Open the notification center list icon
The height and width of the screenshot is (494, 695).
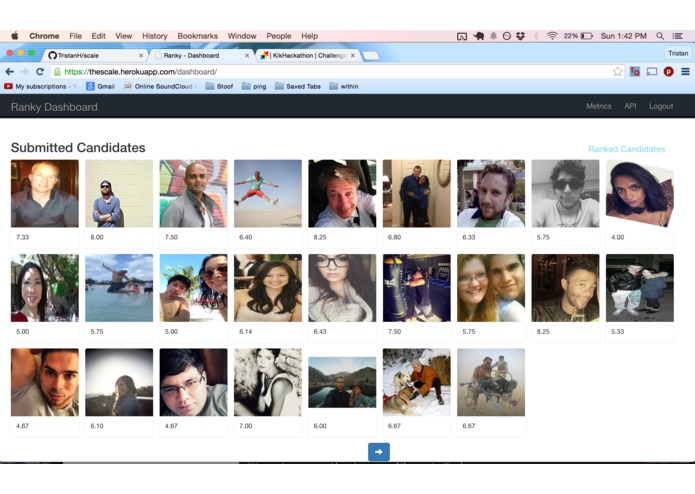(x=677, y=36)
